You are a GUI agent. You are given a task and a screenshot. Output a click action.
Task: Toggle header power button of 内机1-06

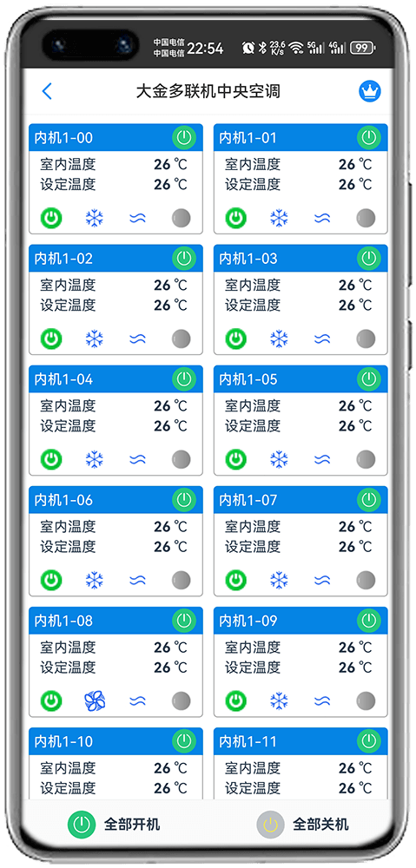pos(184,499)
